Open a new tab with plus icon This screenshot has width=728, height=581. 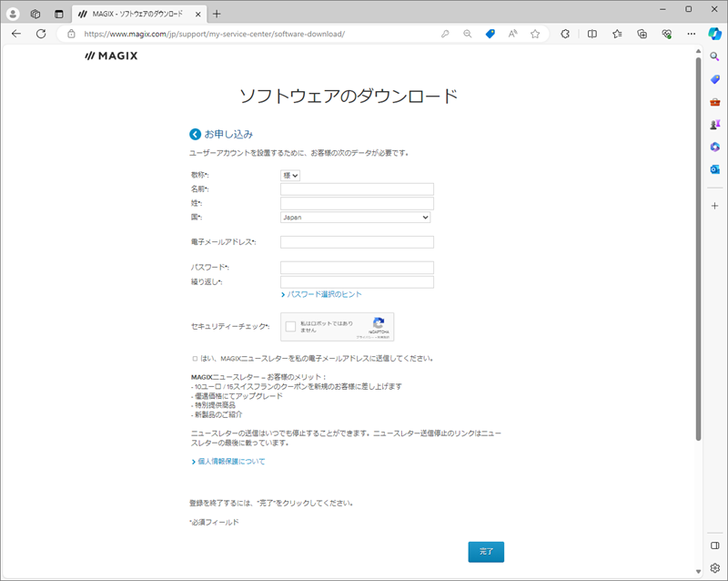click(217, 14)
